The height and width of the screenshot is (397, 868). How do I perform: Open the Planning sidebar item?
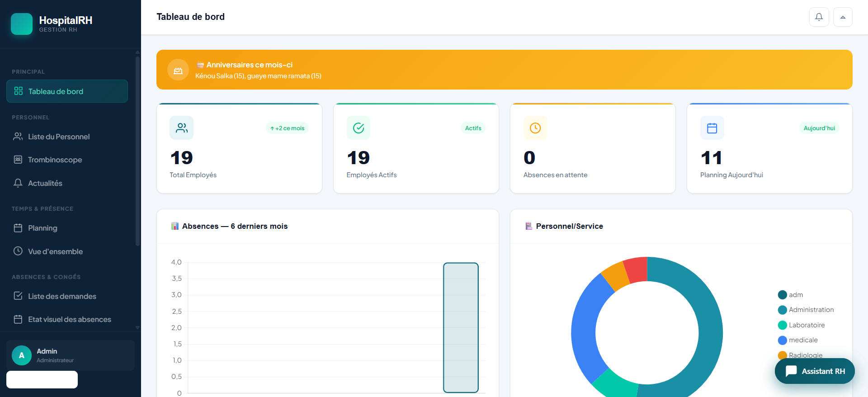point(67,228)
